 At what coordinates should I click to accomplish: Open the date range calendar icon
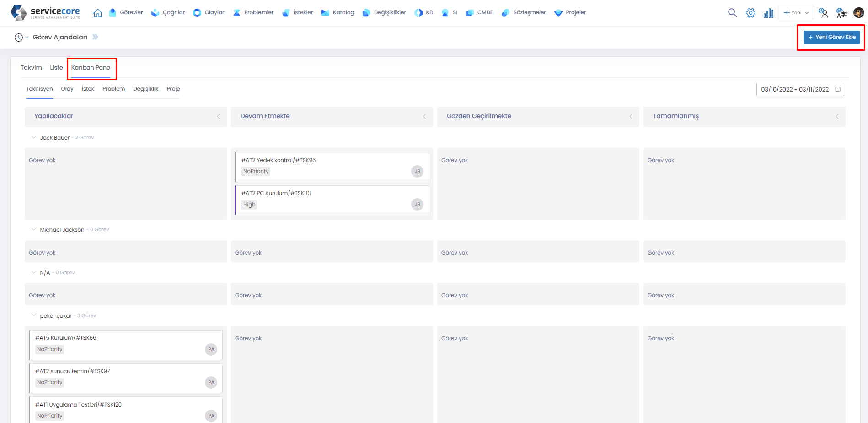coord(838,89)
